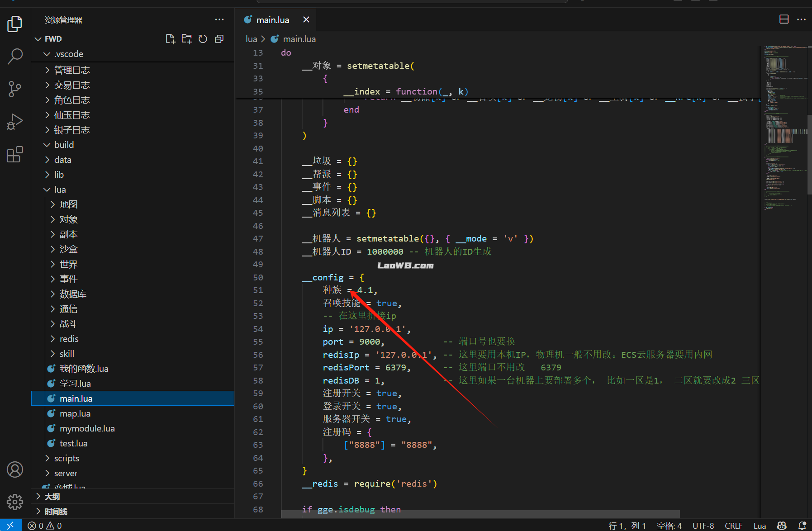Collapse all folders in explorer icon

click(x=219, y=39)
